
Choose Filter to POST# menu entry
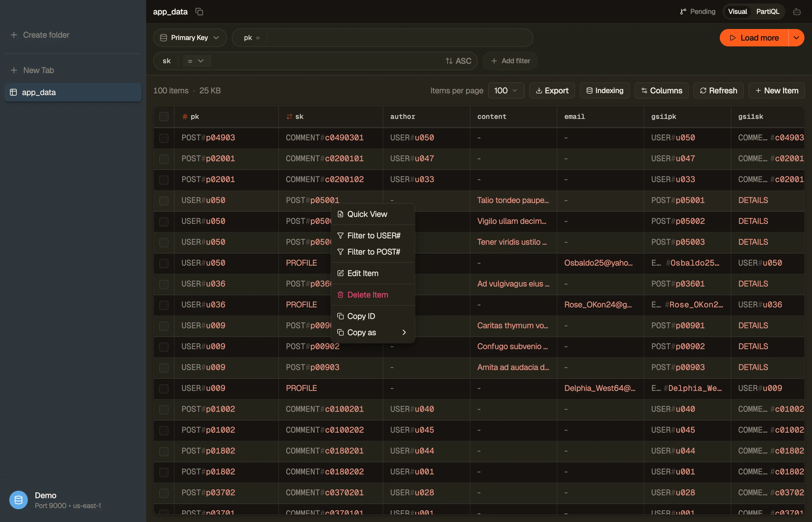pos(372,252)
